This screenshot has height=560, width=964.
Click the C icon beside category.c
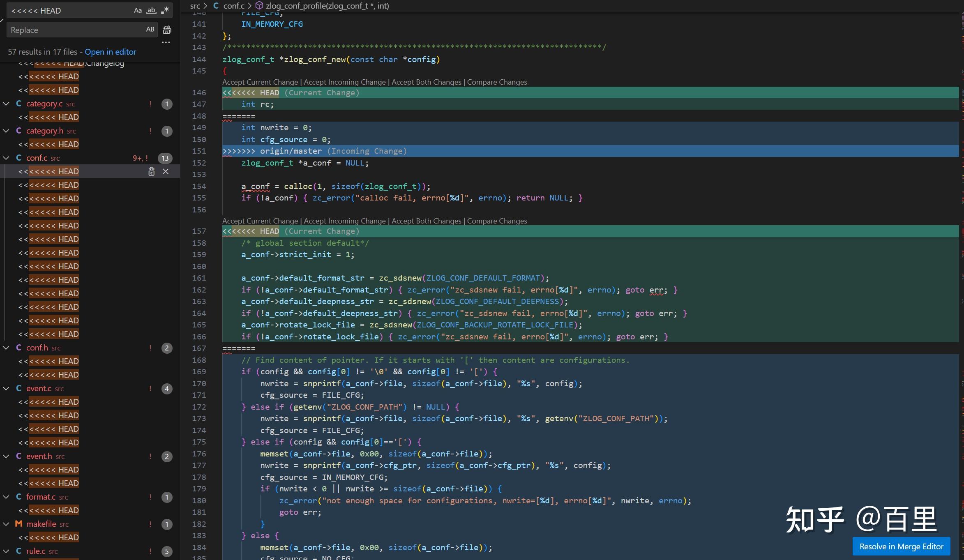(x=18, y=104)
